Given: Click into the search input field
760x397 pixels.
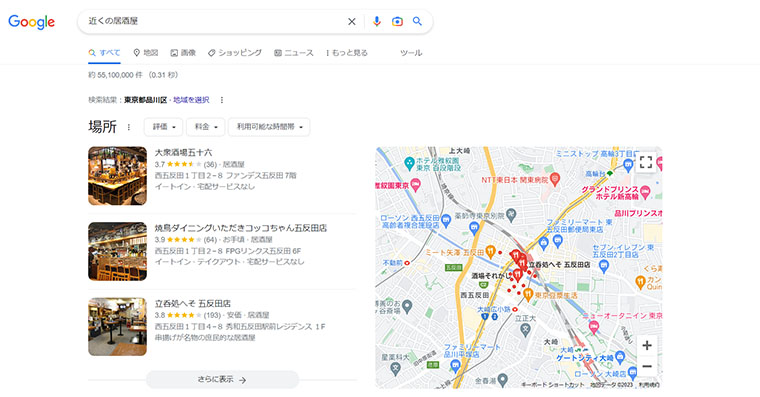Looking at the screenshot, I should click(213, 21).
